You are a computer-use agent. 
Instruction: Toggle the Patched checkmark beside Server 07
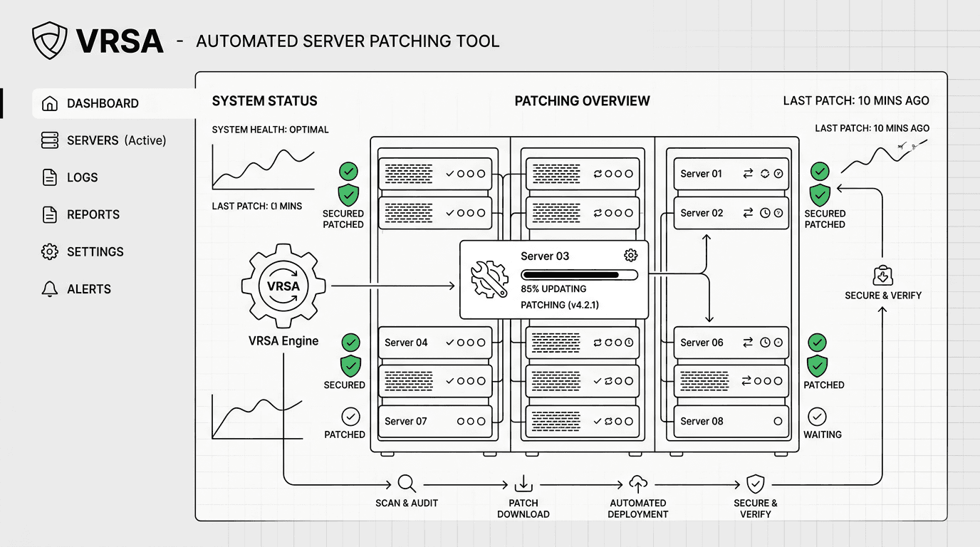tap(350, 417)
